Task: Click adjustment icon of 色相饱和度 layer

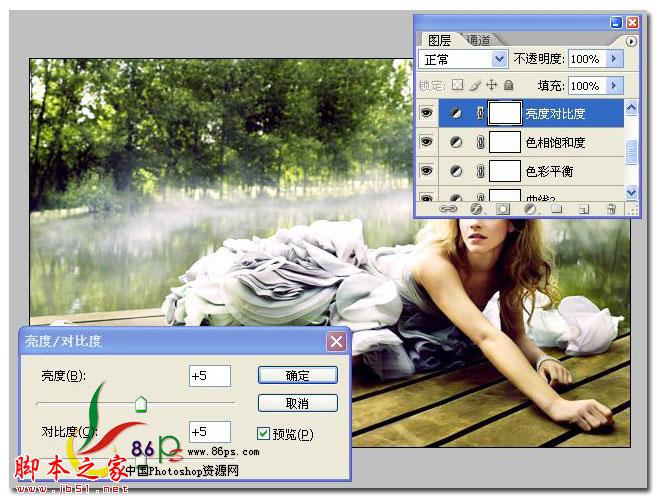Action: (455, 142)
